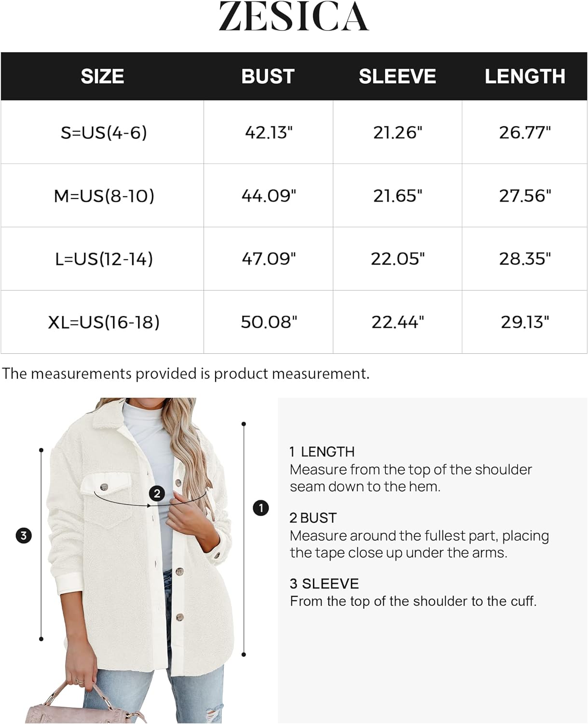
Task: Click the "3 SLEEVE" instruction heading
Action: click(324, 584)
